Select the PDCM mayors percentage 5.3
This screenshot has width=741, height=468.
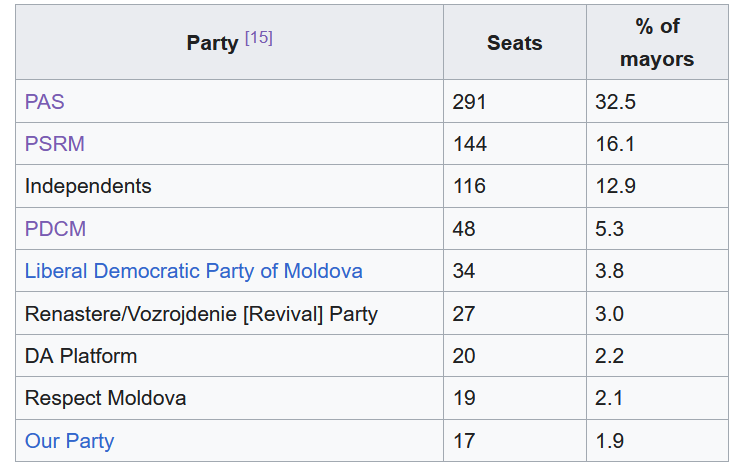(609, 229)
